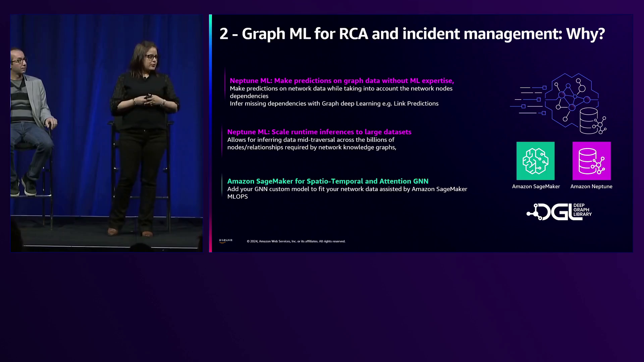Click the small AWS logo in slide footer

[x=225, y=241]
